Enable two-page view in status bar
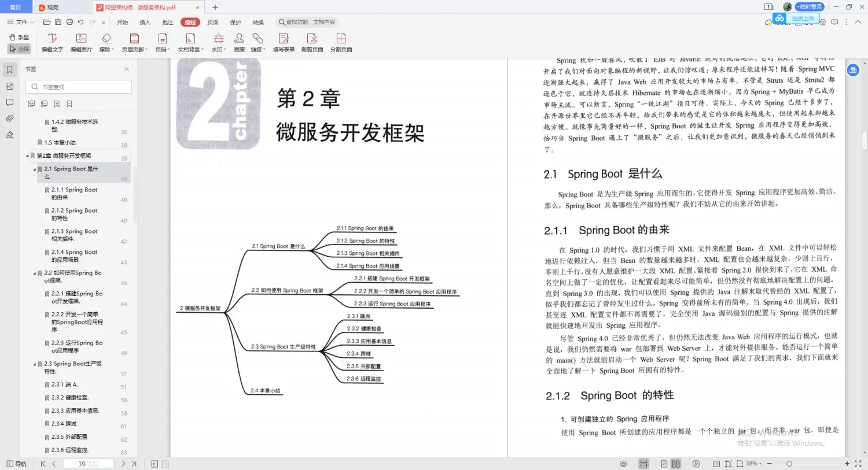 pos(675,464)
